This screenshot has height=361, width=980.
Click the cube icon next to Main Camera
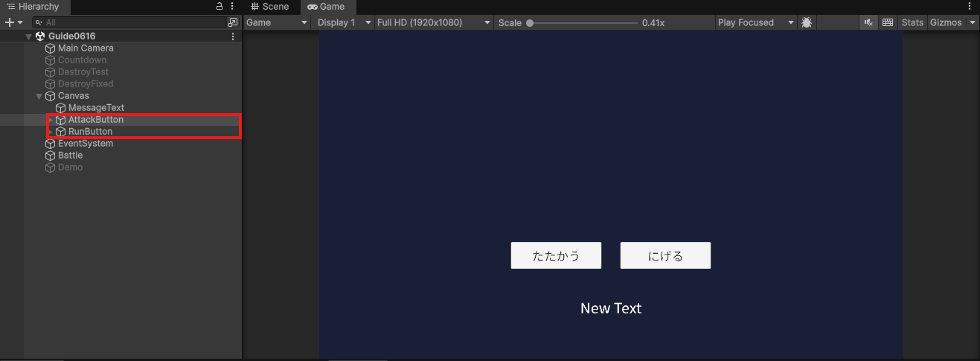(x=51, y=48)
